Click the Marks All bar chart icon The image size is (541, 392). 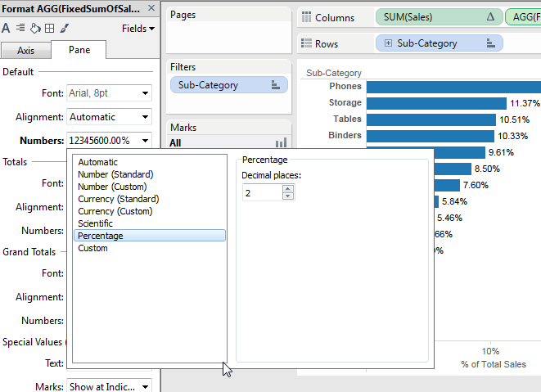[x=282, y=142]
